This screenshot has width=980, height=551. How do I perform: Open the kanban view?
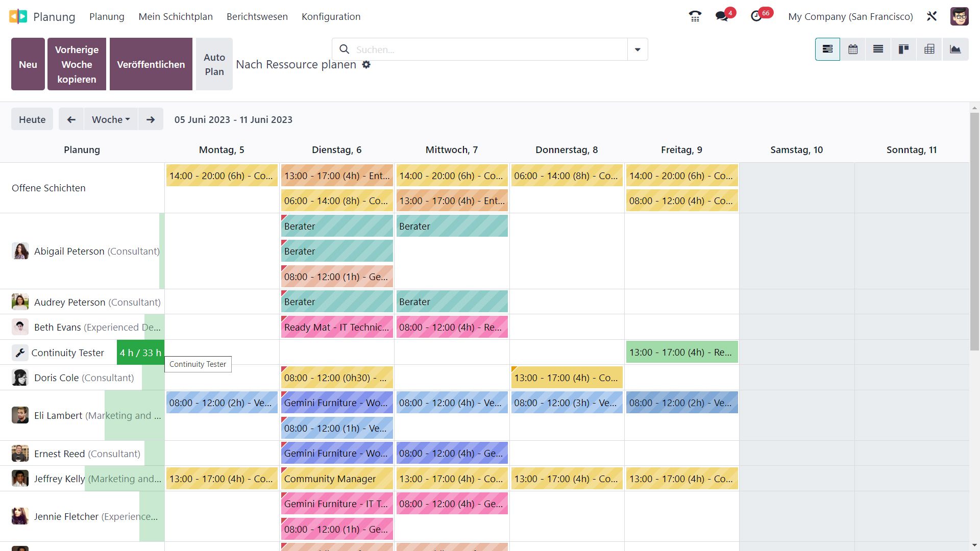[x=903, y=49]
